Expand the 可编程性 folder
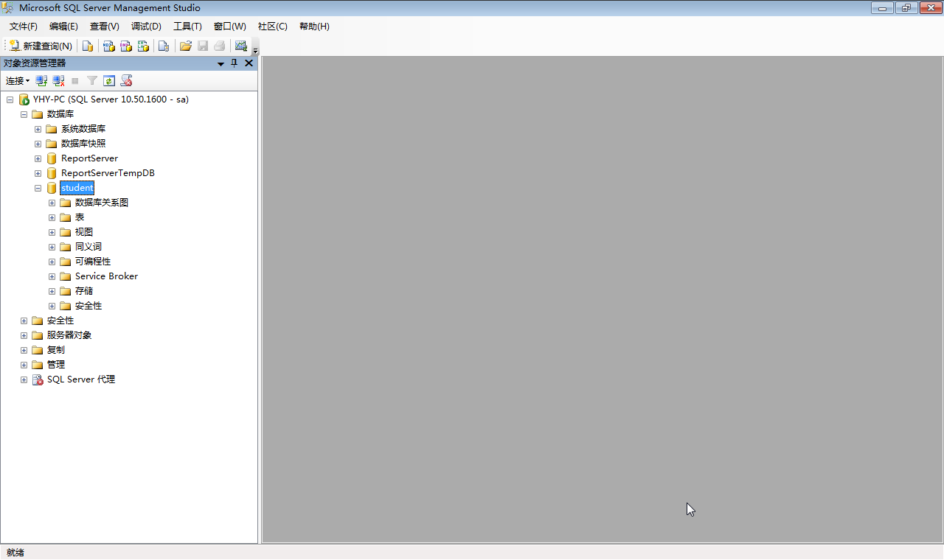Screen dimensions: 944x560 click(x=52, y=262)
